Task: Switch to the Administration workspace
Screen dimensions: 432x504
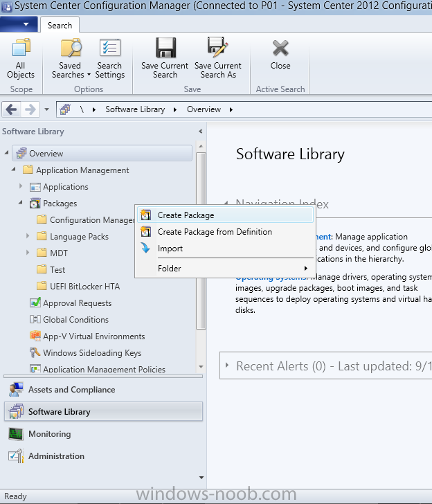Action: pyautogui.click(x=104, y=456)
